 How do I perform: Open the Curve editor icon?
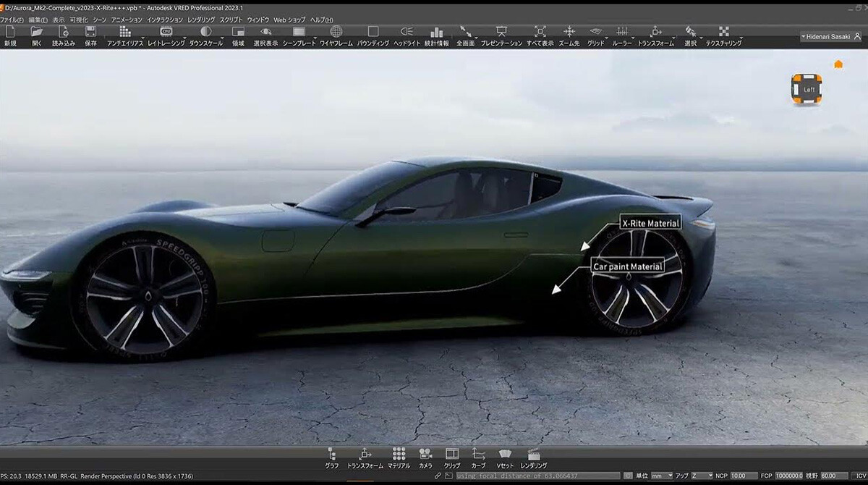478,455
